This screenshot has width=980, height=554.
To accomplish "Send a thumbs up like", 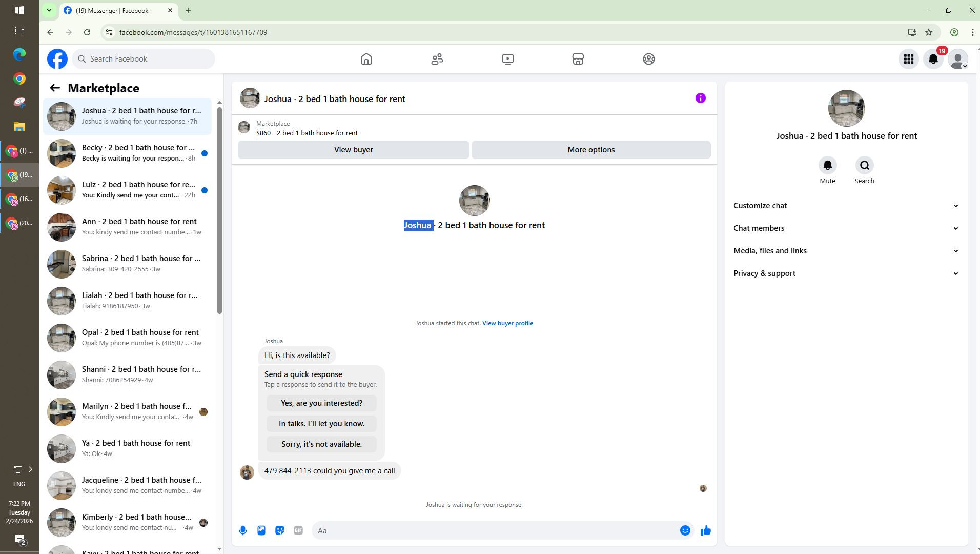I will 706,530.
